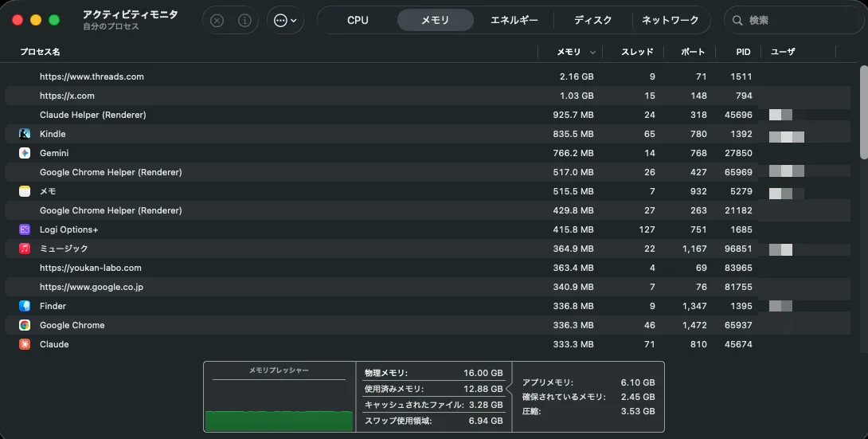Click the 圧縮 3.53 GB entry

[588, 411]
